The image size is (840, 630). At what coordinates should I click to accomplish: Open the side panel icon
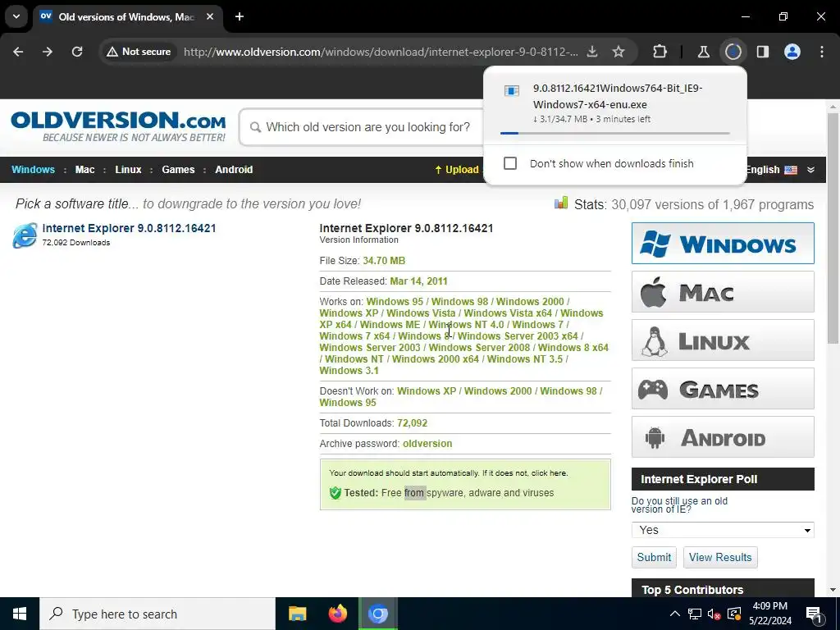762,52
